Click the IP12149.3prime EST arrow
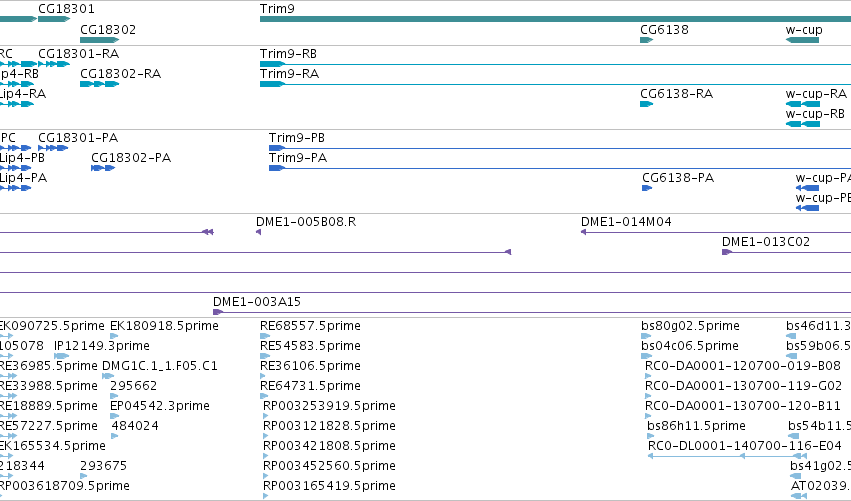This screenshot has height=501, width=851. (61, 356)
